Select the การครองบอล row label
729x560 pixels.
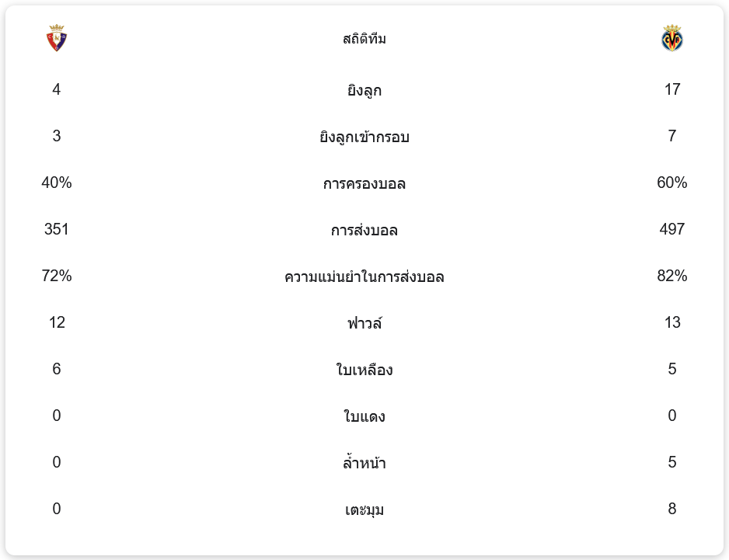click(364, 184)
